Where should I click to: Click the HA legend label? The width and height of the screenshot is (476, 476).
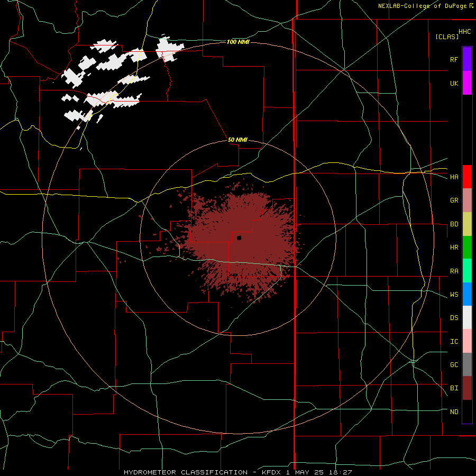point(454,177)
